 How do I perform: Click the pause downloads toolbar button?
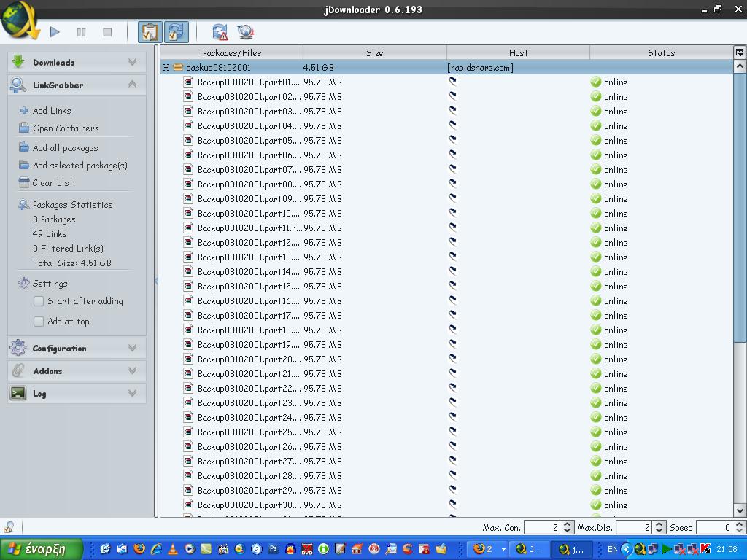pos(81,32)
